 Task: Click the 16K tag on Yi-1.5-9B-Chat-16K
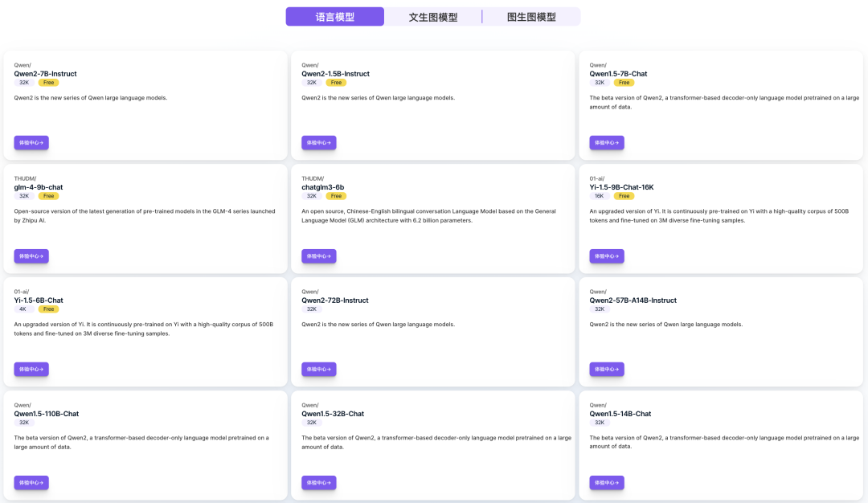click(x=600, y=196)
